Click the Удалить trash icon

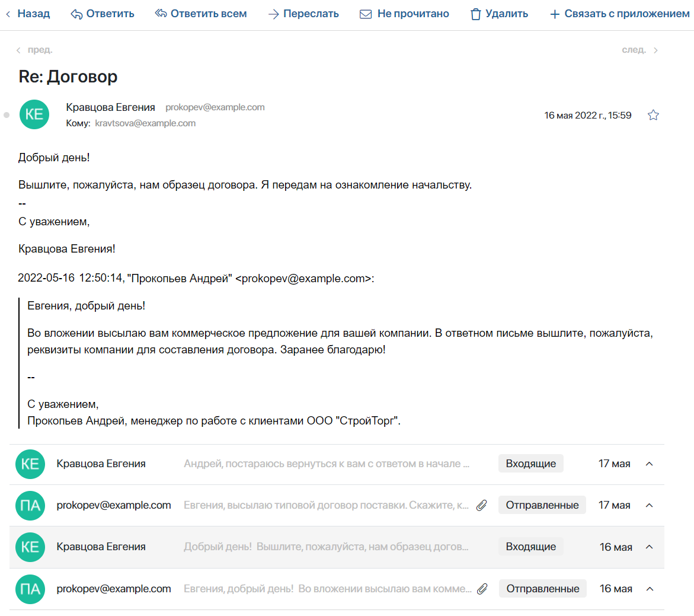[475, 14]
